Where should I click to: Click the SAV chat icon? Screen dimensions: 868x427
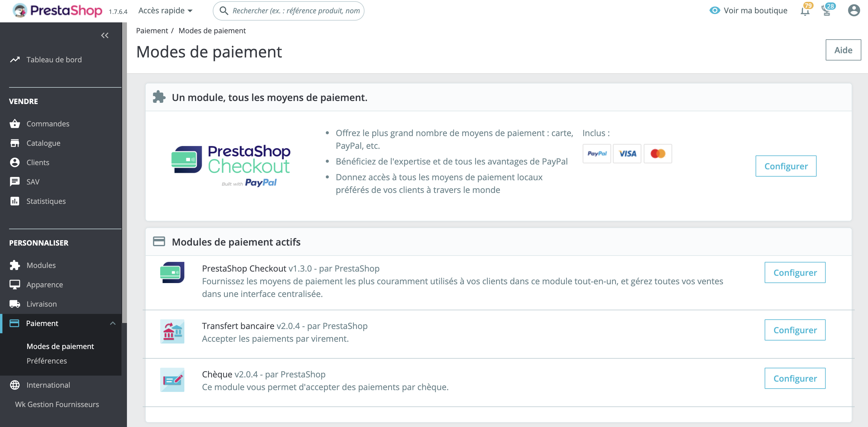[15, 182]
